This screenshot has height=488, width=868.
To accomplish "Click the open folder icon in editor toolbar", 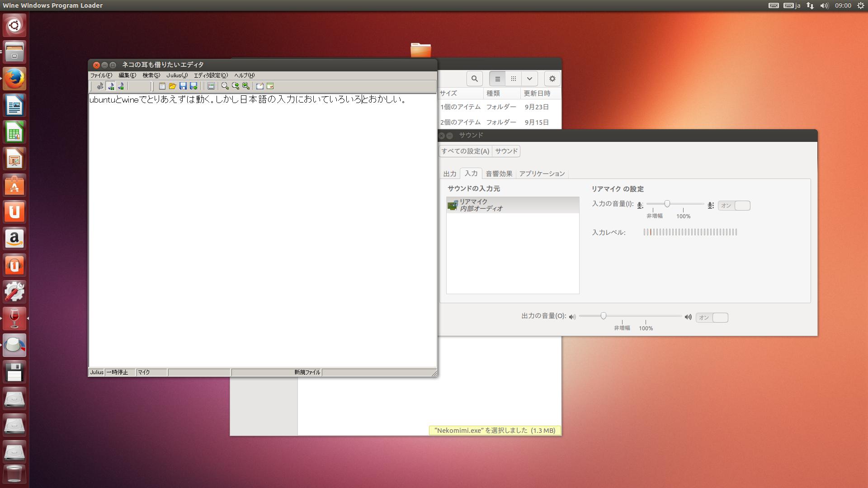I will (x=172, y=86).
